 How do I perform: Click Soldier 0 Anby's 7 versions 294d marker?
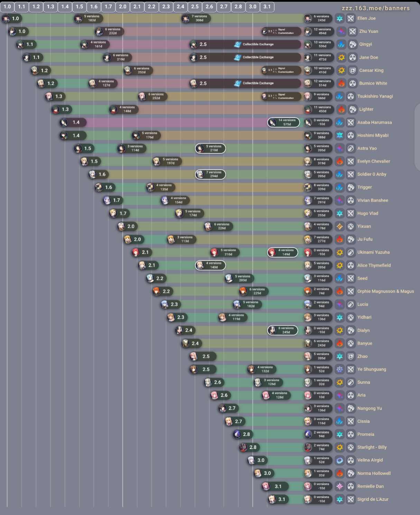(x=211, y=174)
